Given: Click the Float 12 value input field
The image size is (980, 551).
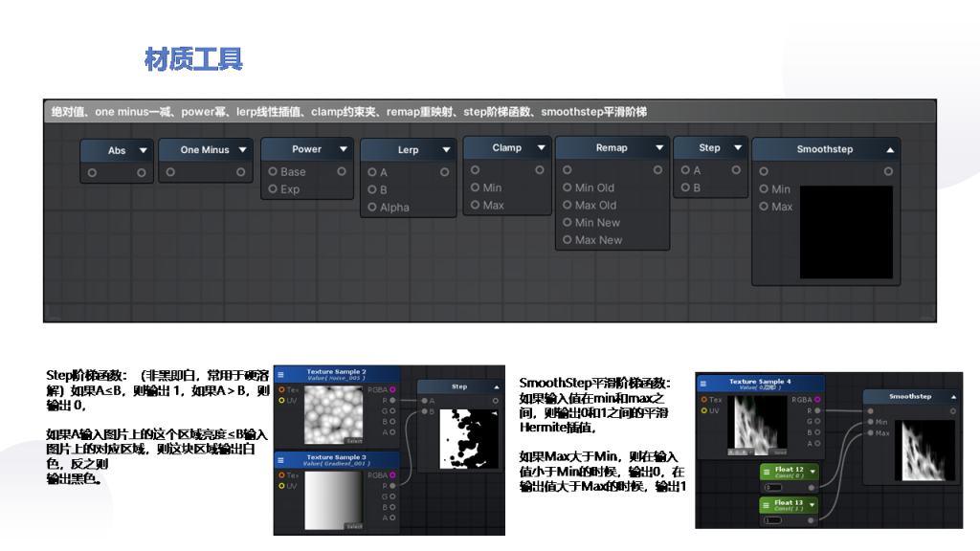Looking at the screenshot, I should 773,487.
